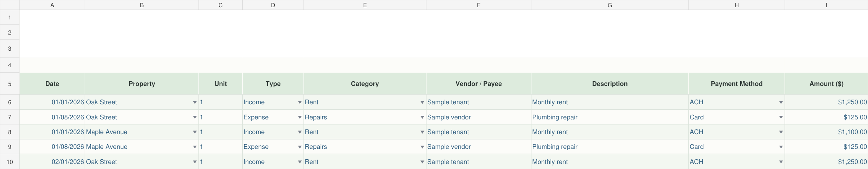The height and width of the screenshot is (169, 868).
Task: Select the $1,100.00 amount cell
Action: click(x=827, y=132)
